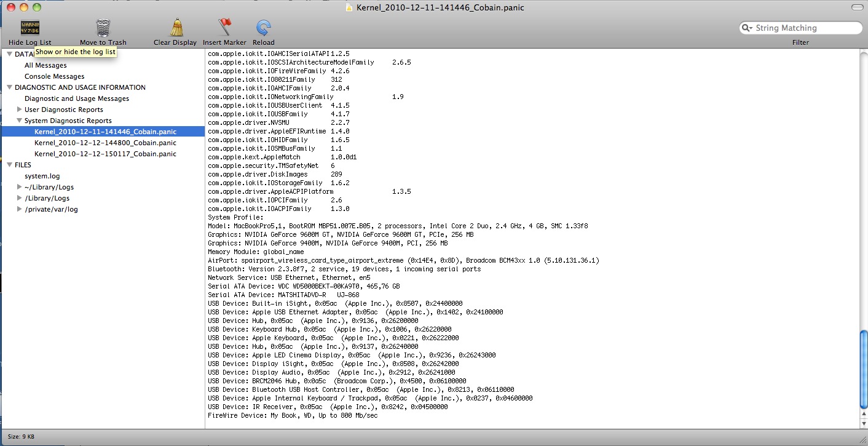Click the 'Network Service: USB Ethernet' line
868x446 pixels.
(x=289, y=277)
